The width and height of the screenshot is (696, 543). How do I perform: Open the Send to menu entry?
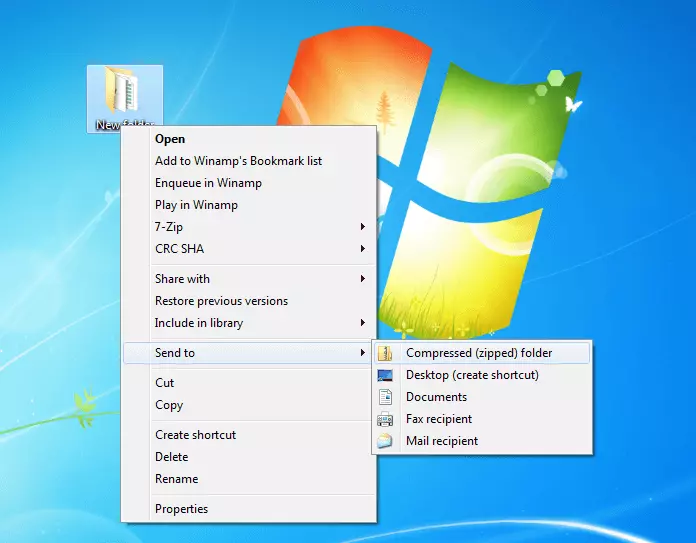[x=248, y=353]
